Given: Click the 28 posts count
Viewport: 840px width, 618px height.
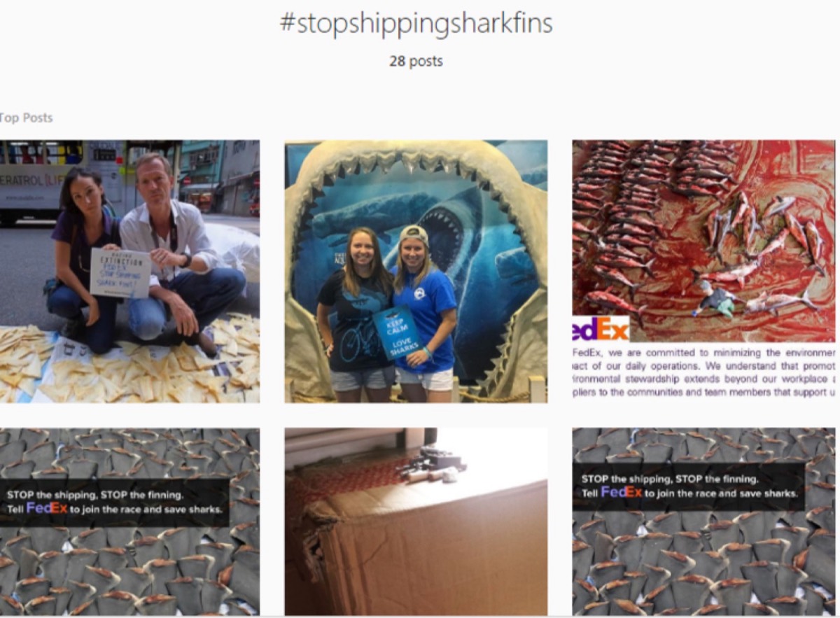Looking at the screenshot, I should pyautogui.click(x=416, y=61).
